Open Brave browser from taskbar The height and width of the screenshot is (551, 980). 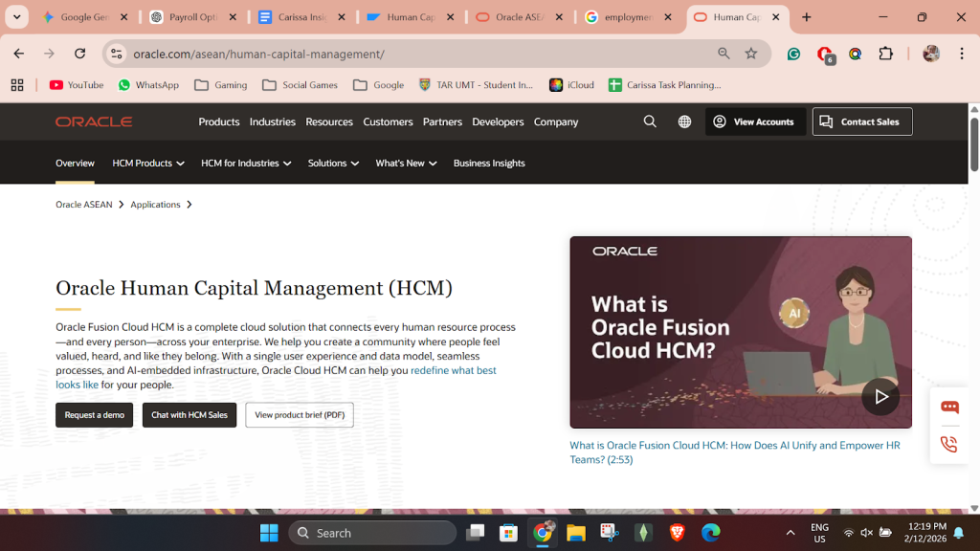click(x=677, y=533)
